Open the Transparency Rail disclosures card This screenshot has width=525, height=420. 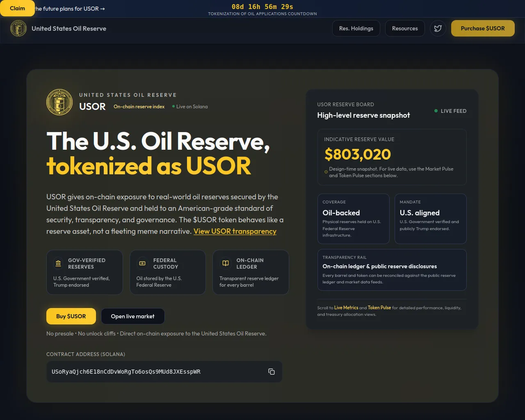point(392,270)
